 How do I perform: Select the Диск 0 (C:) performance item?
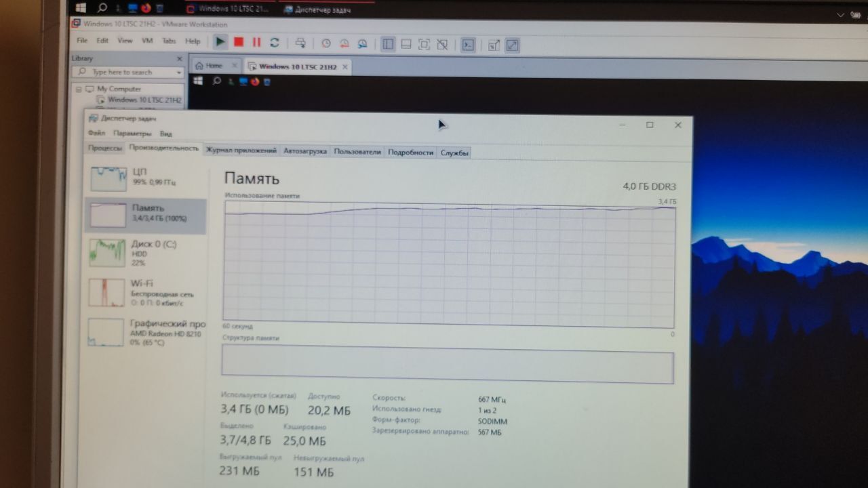point(145,252)
